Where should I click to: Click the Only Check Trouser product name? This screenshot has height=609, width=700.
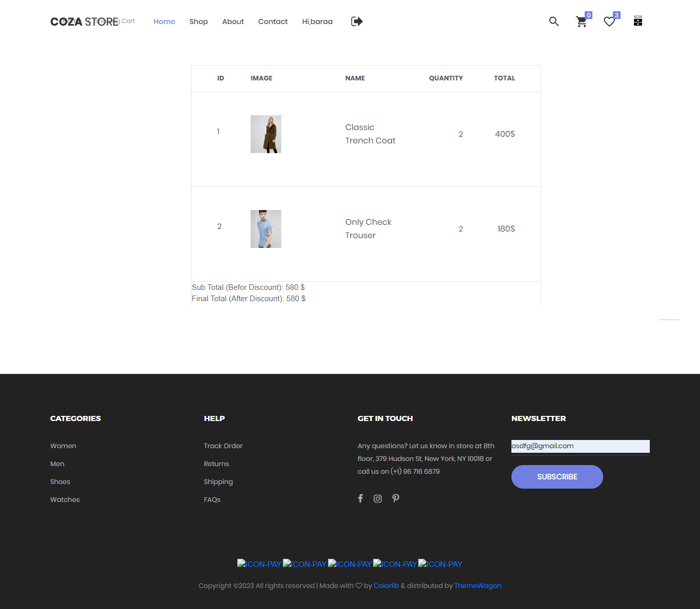tap(368, 229)
